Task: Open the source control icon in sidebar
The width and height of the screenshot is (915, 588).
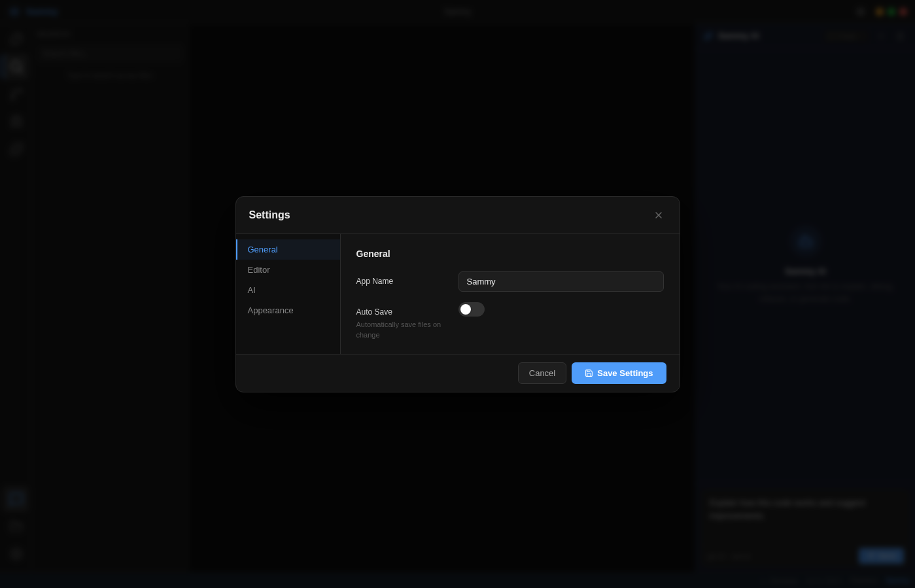Action: click(16, 94)
